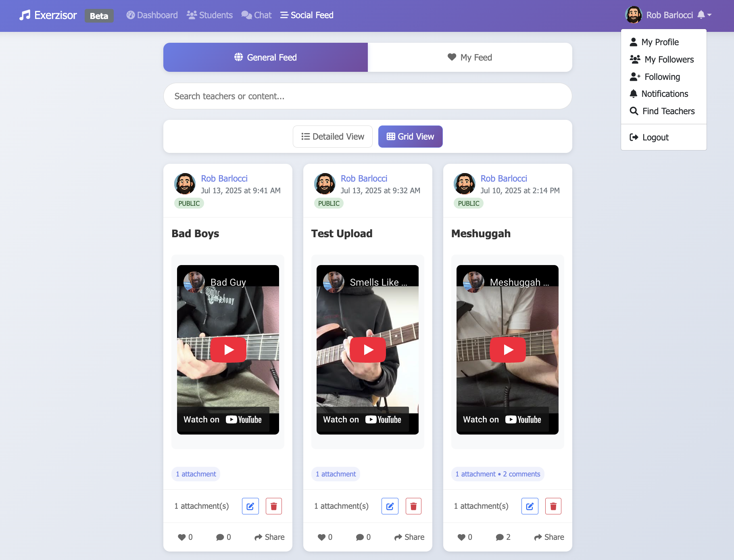734x560 pixels.
Task: Switch to Detailed View
Action: point(333,136)
